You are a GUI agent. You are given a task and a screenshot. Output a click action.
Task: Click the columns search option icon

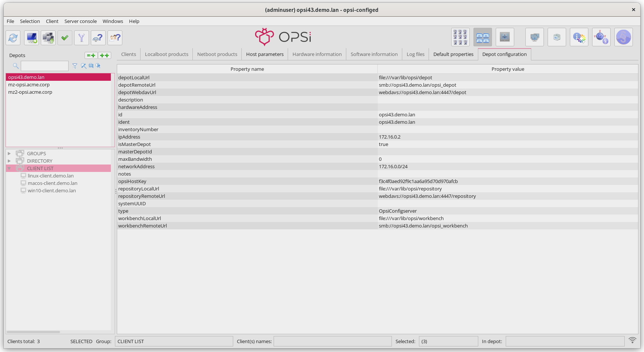91,66
